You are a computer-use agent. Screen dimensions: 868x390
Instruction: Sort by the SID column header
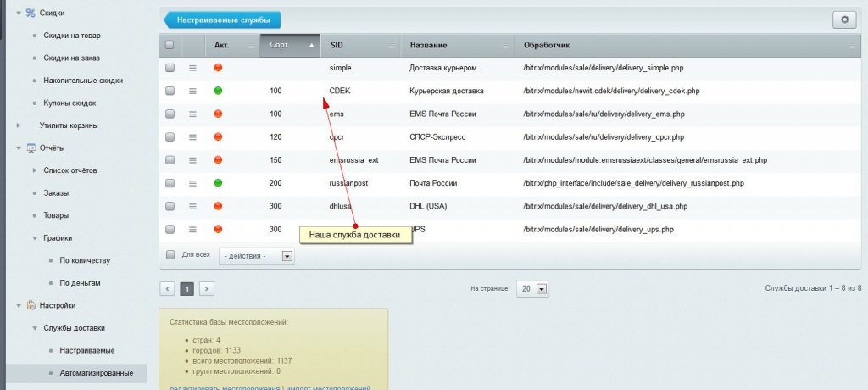pyautogui.click(x=360, y=46)
